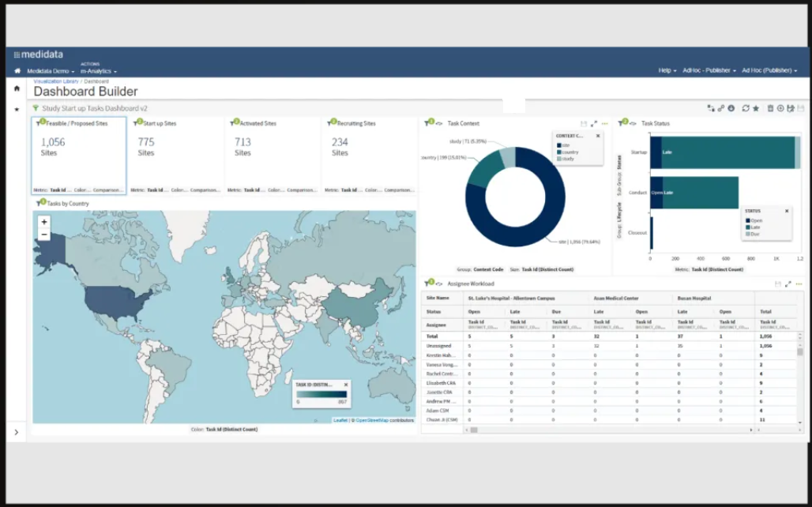Click the map zoom in plus button
This screenshot has width=812, height=507.
pos(44,222)
